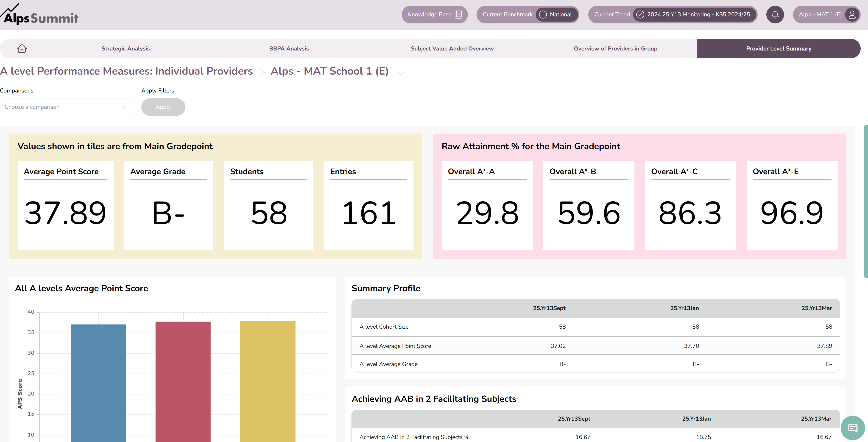Click the Overall A*-A tile 29.8
The image size is (868, 442).
487,206
